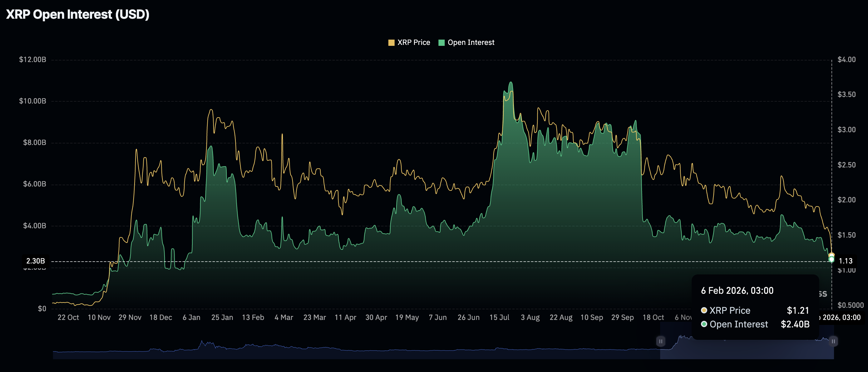Click the XRP Open Interest (USD) title

pyautogui.click(x=77, y=14)
